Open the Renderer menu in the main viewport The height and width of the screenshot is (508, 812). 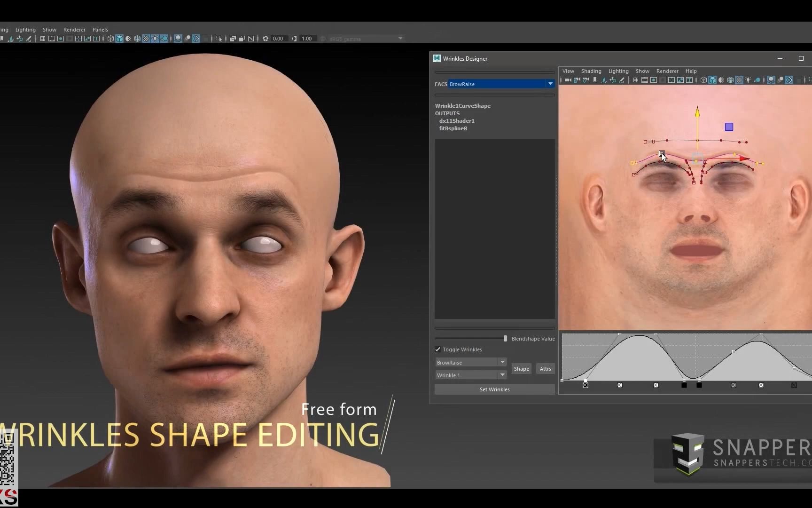click(x=74, y=30)
